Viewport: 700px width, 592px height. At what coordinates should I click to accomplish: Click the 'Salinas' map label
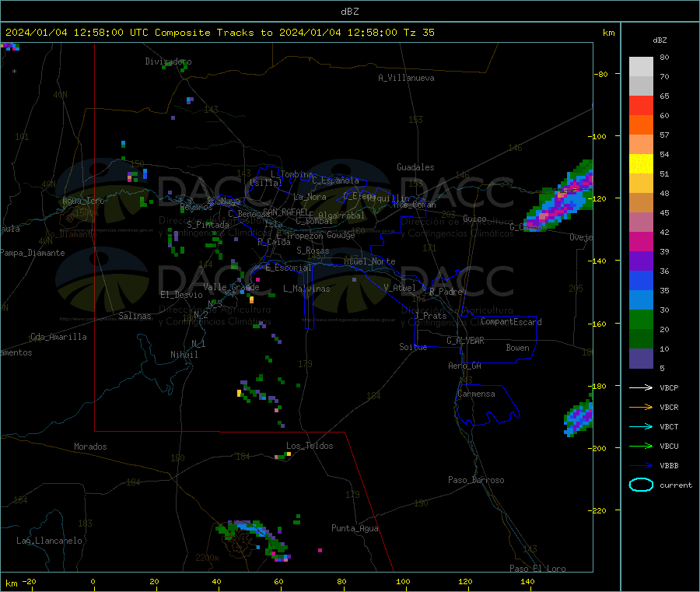coord(135,316)
